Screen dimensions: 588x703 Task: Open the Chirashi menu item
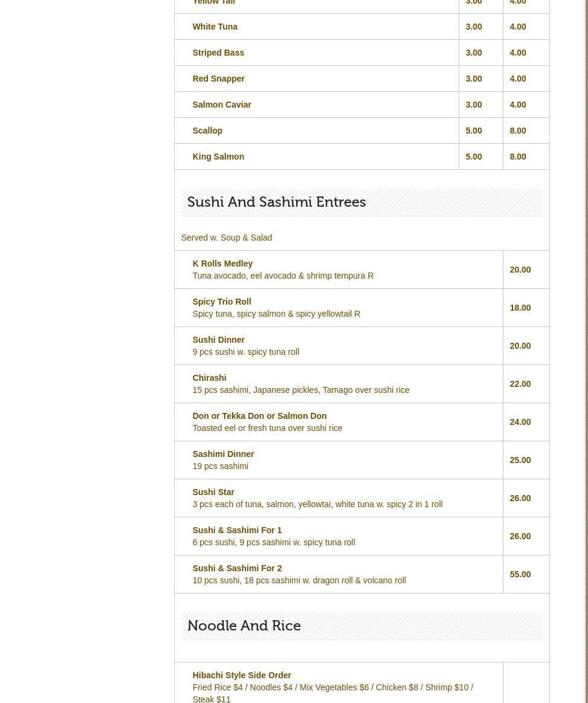click(209, 378)
